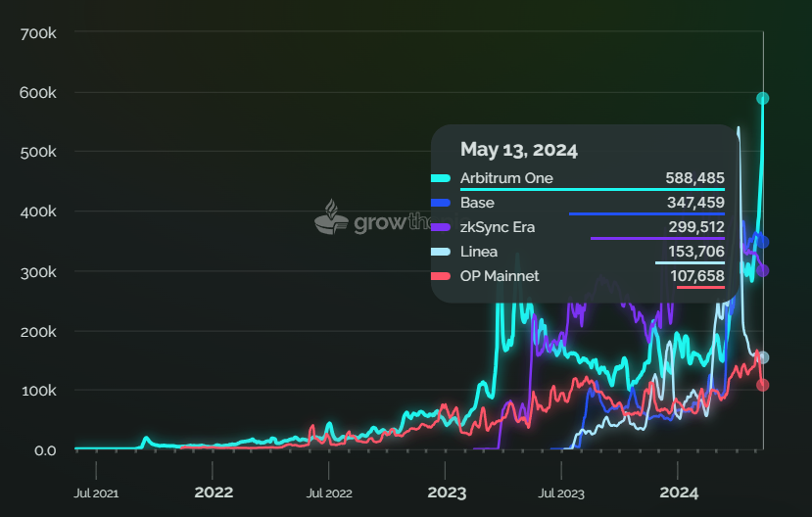Click the value 299,512
The width and height of the screenshot is (812, 517).
click(x=696, y=226)
